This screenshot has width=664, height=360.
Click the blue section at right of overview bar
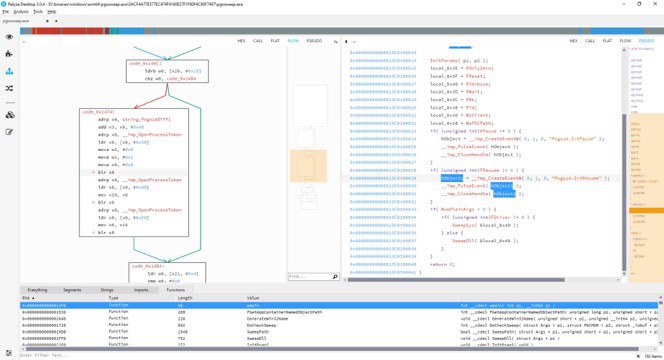(x=617, y=31)
